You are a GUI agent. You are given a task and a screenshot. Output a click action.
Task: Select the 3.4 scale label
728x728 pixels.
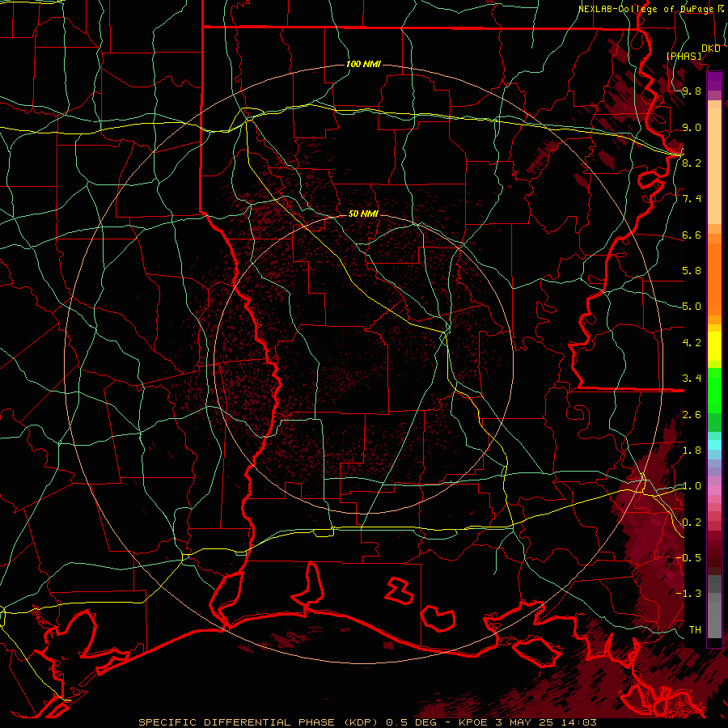[x=692, y=379]
